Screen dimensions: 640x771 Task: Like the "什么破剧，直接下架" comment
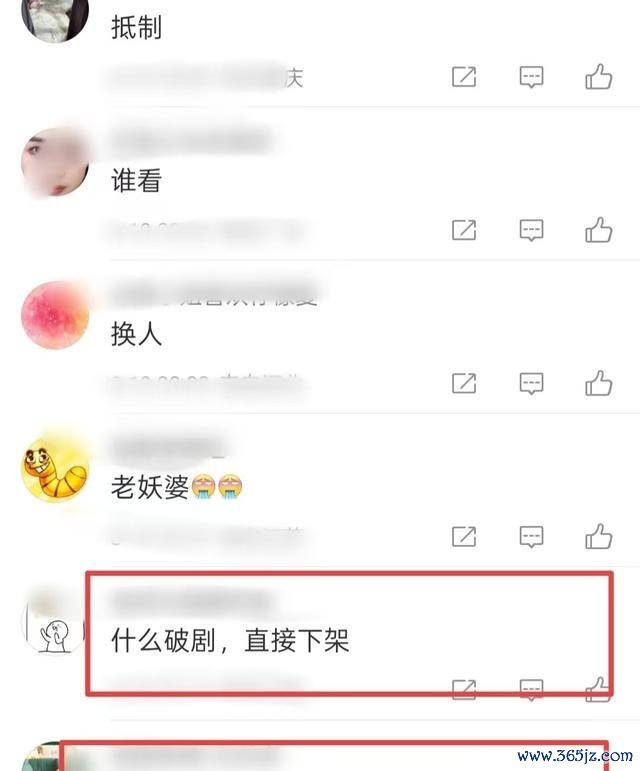tap(598, 689)
